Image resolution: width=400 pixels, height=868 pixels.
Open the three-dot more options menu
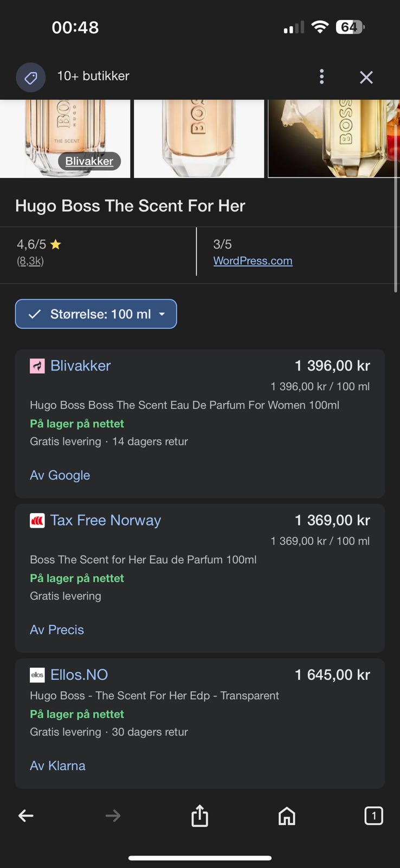[x=321, y=76]
